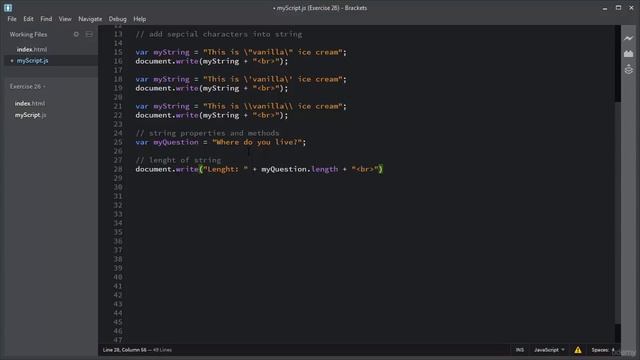The image size is (640, 360).
Task: Open the Navigate menu
Action: (x=90, y=19)
